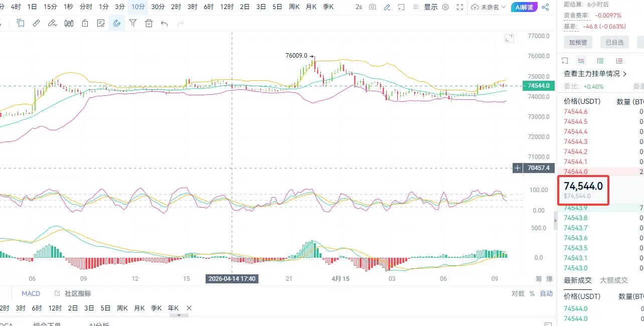Click the crosshair plus icon beside 70457.4
644x326 pixels.
[517, 168]
